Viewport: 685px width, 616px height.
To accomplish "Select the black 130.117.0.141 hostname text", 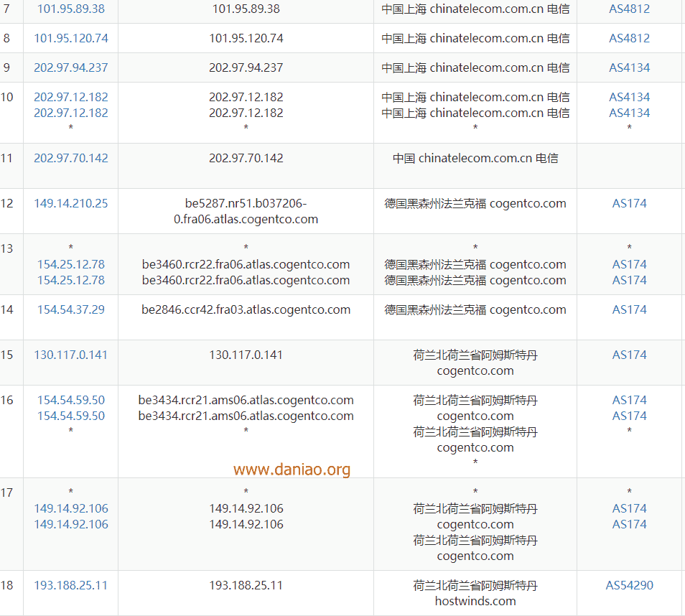I will [x=246, y=355].
